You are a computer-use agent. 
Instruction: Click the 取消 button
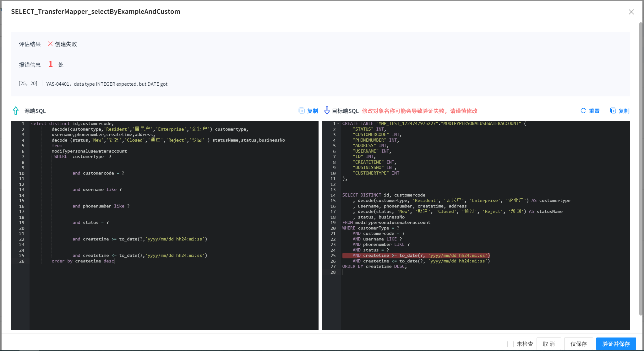click(548, 343)
